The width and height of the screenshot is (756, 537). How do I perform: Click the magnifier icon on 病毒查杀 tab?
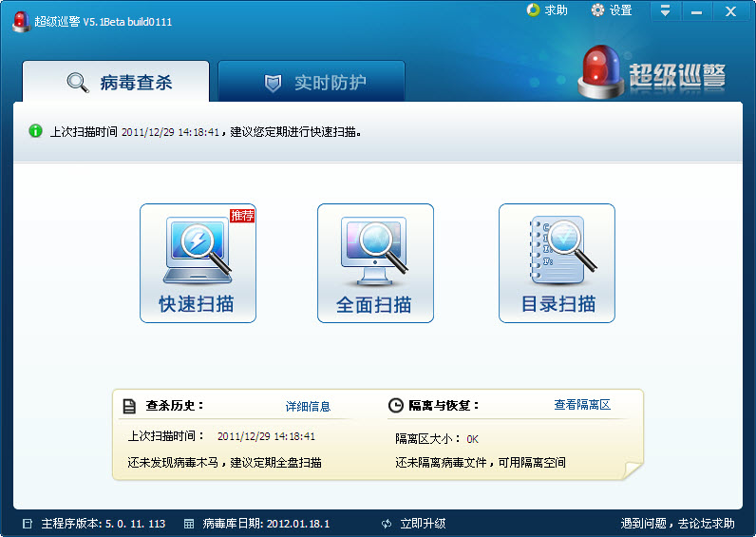[78, 83]
